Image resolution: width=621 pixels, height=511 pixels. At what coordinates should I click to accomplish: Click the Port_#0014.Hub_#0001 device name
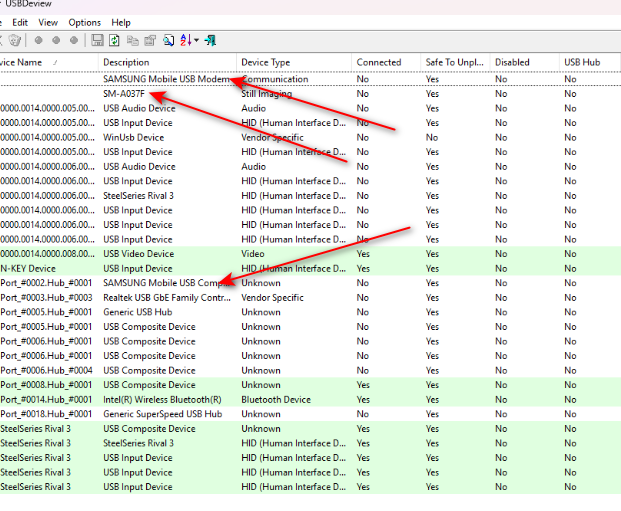tap(46, 400)
